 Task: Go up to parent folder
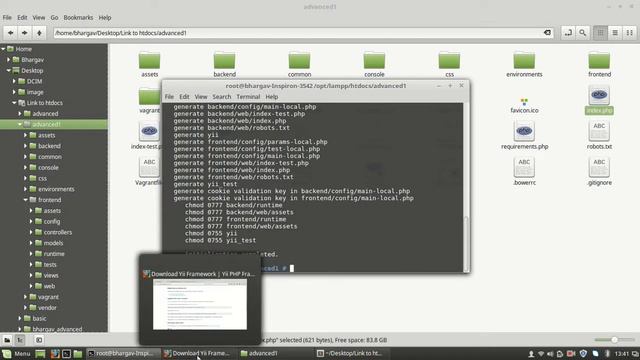click(x=39, y=33)
